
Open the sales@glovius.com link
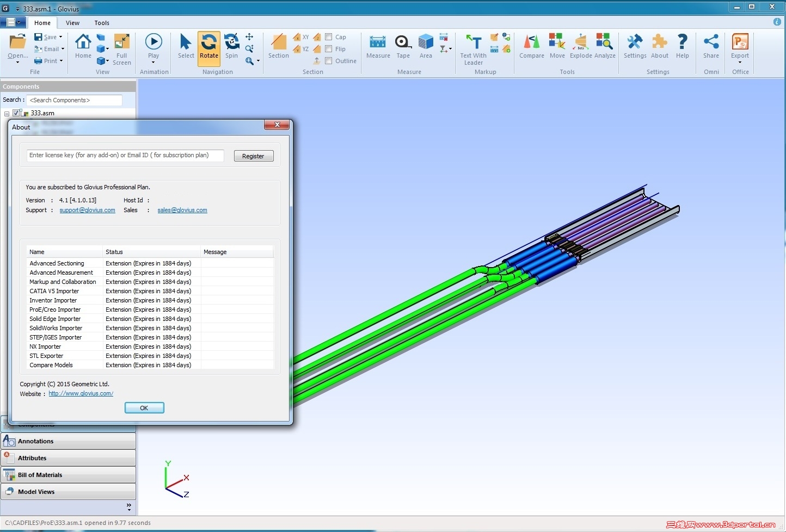click(182, 210)
